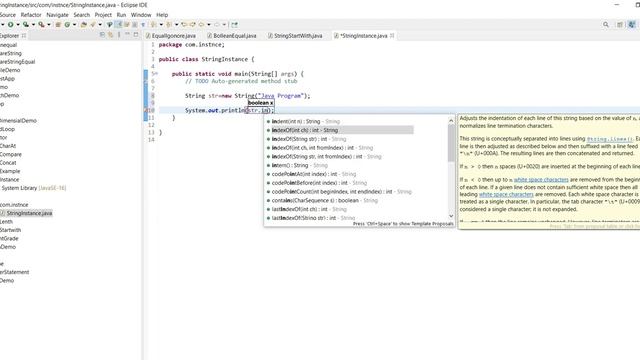Toggle Pin Editor button
Viewport: 640px width, 360px height.
pyautogui.click(x=234, y=24)
